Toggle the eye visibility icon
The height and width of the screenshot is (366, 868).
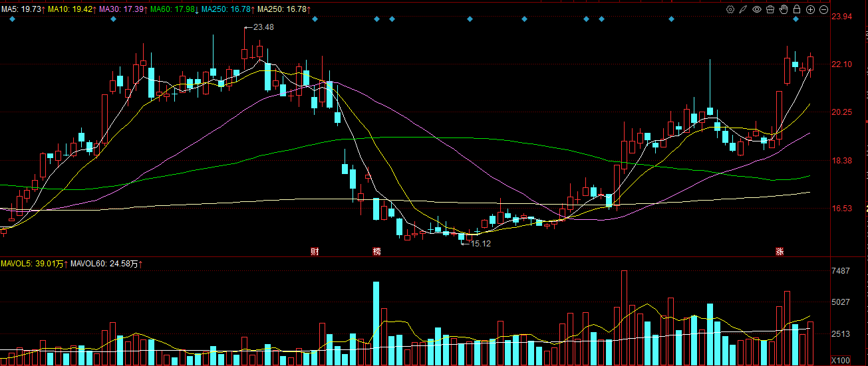757,9
